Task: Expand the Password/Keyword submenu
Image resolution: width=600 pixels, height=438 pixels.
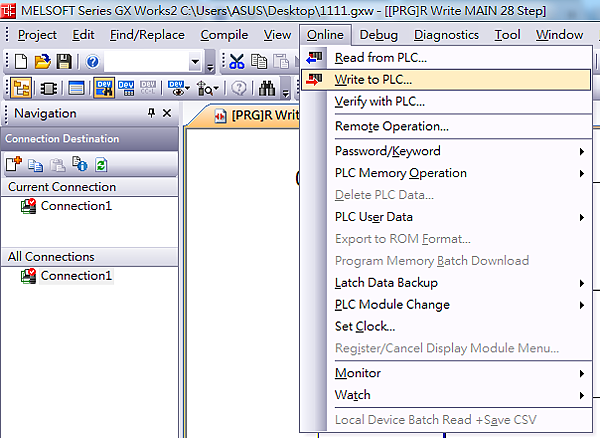Action: 446,151
